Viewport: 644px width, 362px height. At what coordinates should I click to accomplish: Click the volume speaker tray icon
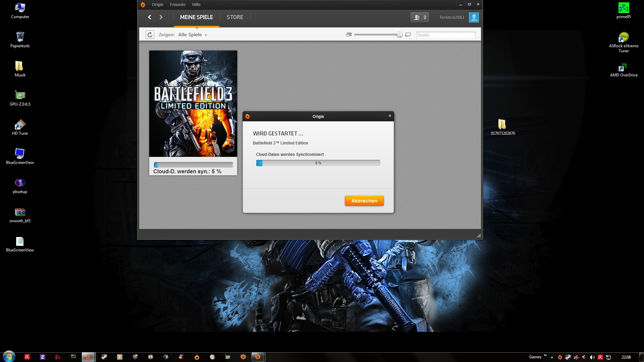tap(592, 357)
